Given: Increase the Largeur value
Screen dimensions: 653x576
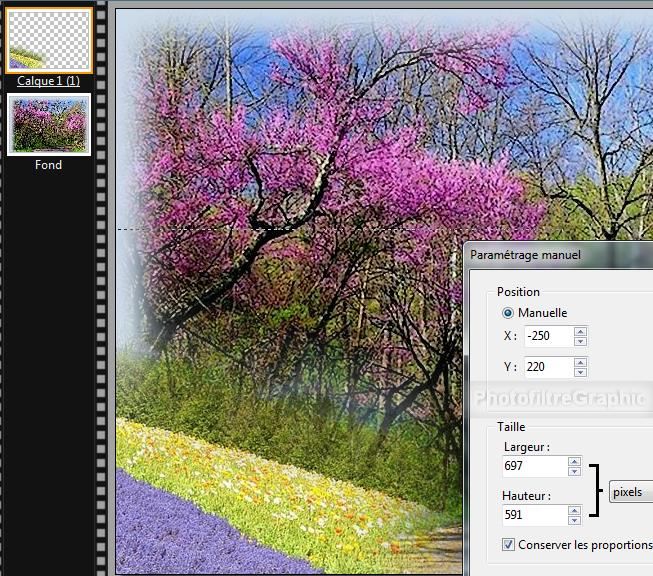Looking at the screenshot, I should tap(575, 461).
